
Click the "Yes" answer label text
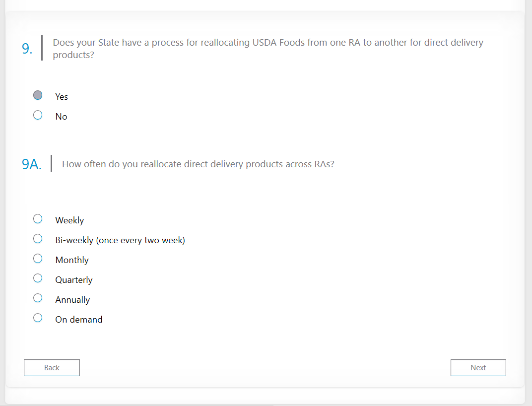coord(62,97)
